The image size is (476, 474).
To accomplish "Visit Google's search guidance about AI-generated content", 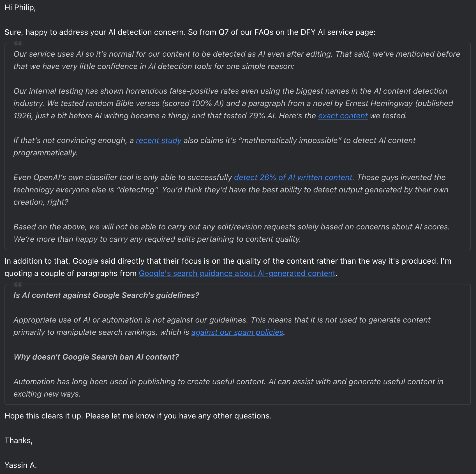I will [237, 273].
